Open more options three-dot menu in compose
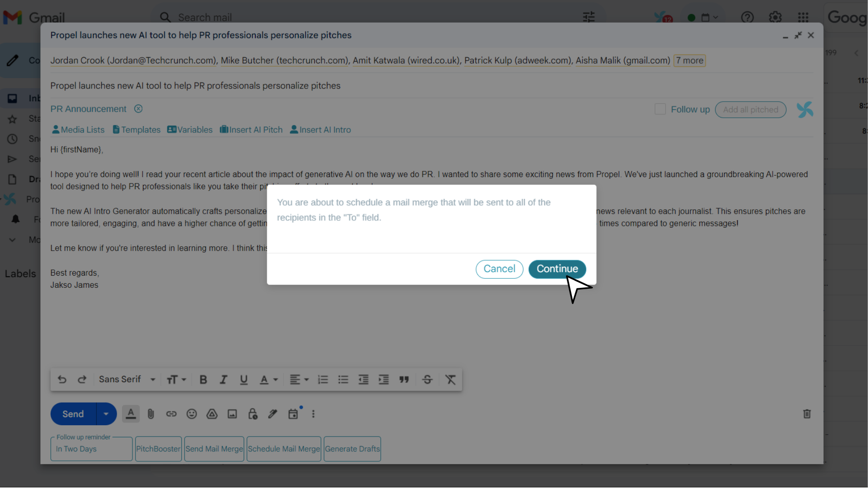The width and height of the screenshot is (868, 488). click(x=313, y=414)
